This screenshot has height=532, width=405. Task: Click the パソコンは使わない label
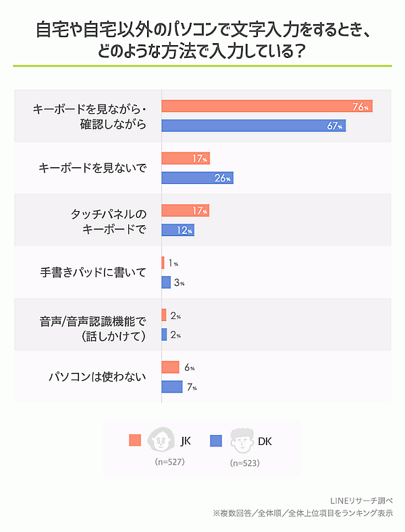coord(97,377)
